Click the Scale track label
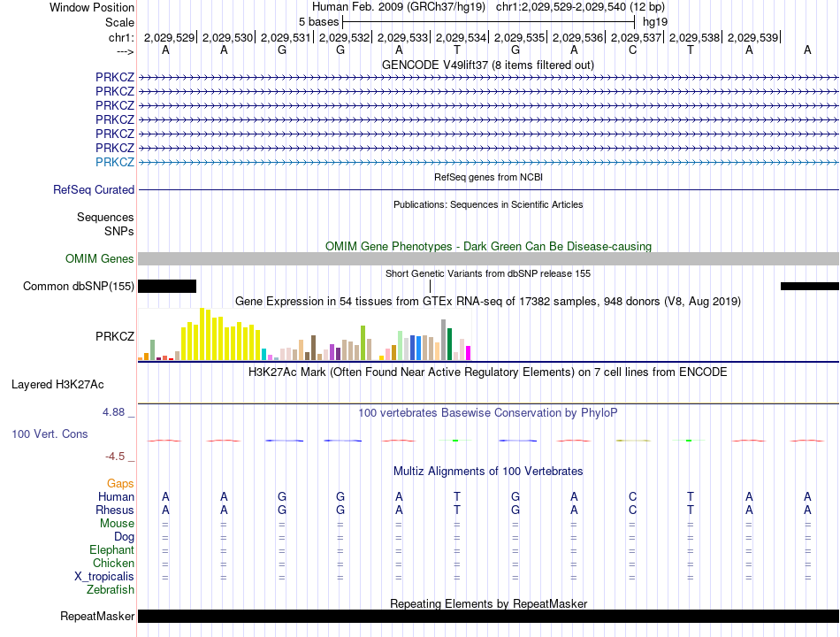The width and height of the screenshot is (840, 637). pos(119,22)
